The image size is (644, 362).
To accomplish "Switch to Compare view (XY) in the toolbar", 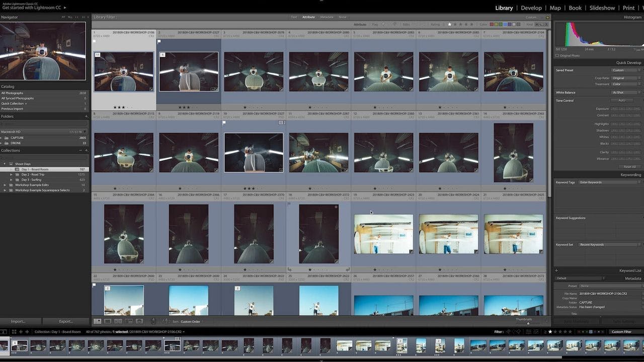I will pos(118,321).
